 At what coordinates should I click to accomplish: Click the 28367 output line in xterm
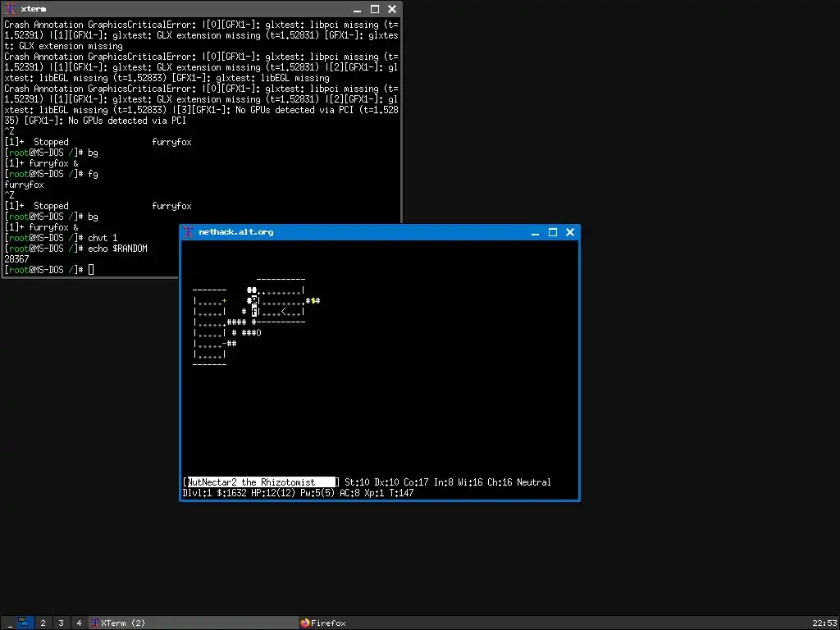16,259
